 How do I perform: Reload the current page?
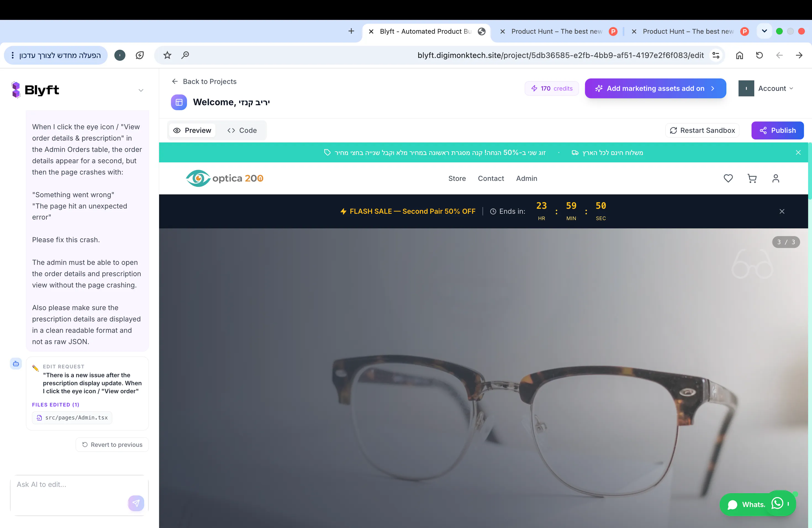(760, 55)
